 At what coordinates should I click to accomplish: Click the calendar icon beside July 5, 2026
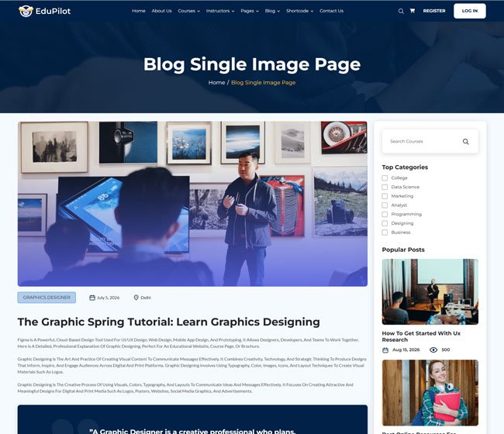[92, 298]
